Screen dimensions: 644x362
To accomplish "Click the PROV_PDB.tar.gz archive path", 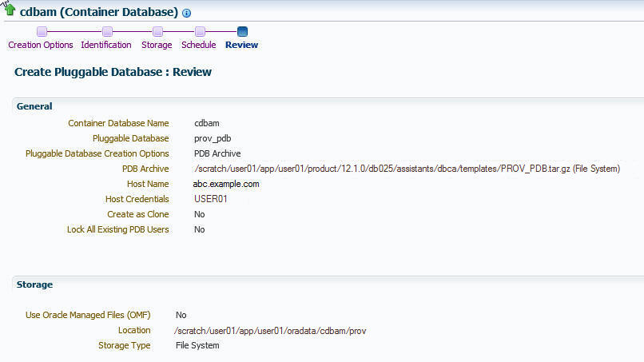I will pos(407,169).
